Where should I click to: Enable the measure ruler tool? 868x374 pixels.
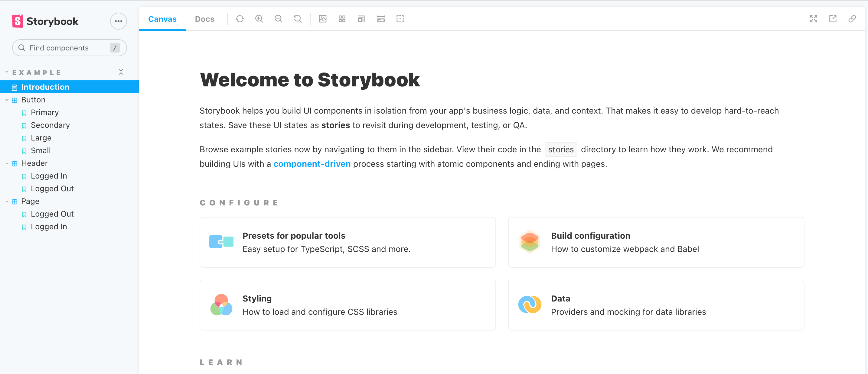coord(381,19)
